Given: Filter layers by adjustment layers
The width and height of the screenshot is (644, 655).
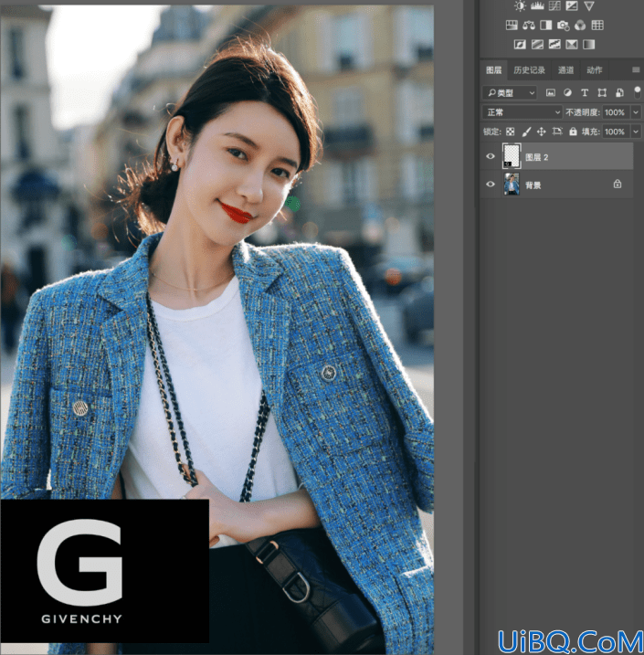Looking at the screenshot, I should pyautogui.click(x=567, y=93).
